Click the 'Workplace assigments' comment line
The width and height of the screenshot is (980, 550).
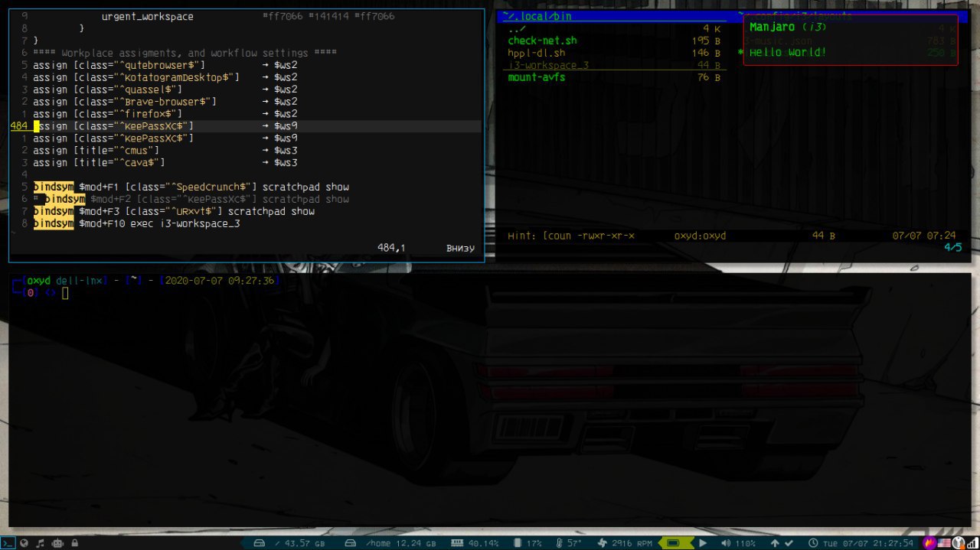(x=185, y=53)
